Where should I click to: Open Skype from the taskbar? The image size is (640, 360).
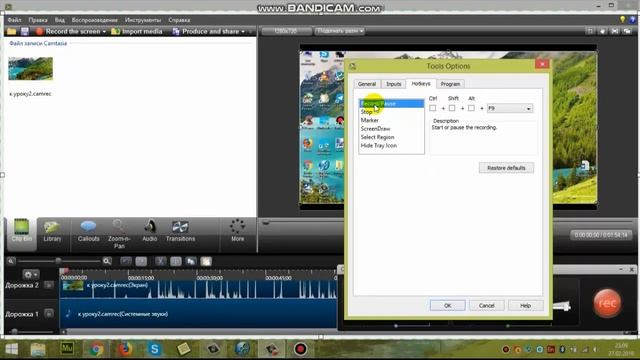pyautogui.click(x=155, y=349)
